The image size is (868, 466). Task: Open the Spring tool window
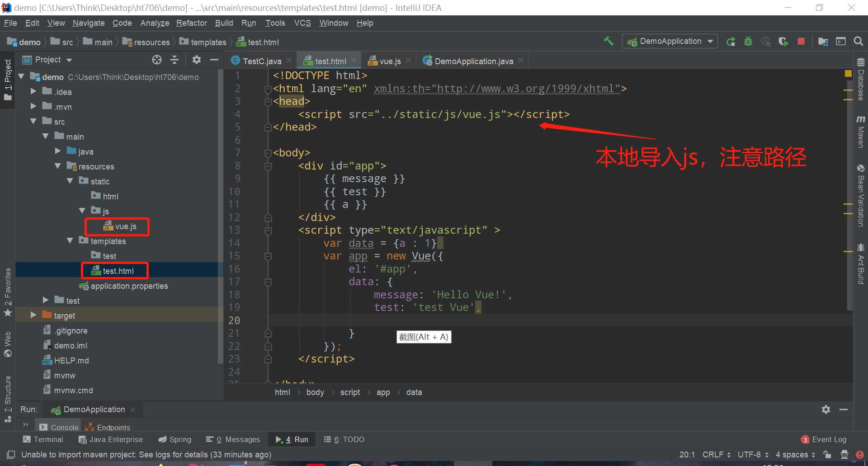[x=175, y=439]
